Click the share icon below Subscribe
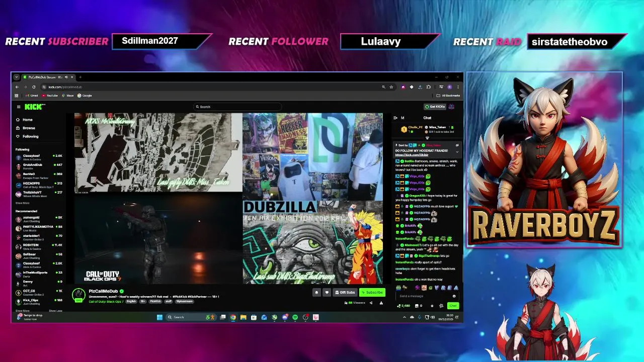The image size is (644, 362). 371,303
